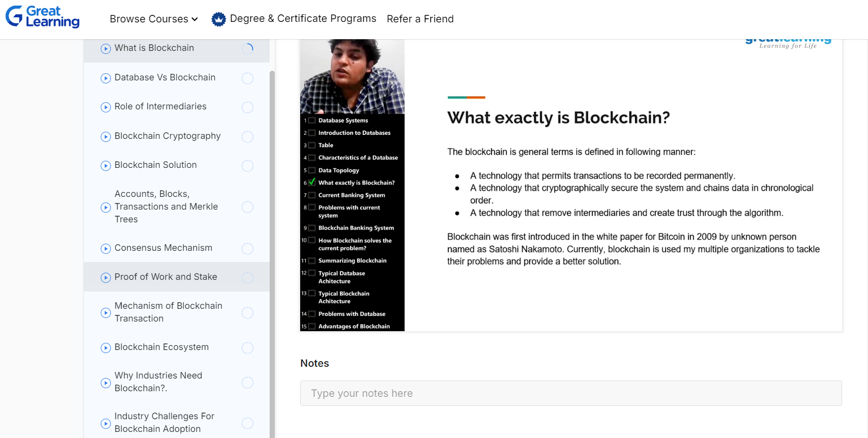Click play icon beside Proof of Work and Stake
Image resolution: width=868 pixels, height=438 pixels.
pos(106,278)
